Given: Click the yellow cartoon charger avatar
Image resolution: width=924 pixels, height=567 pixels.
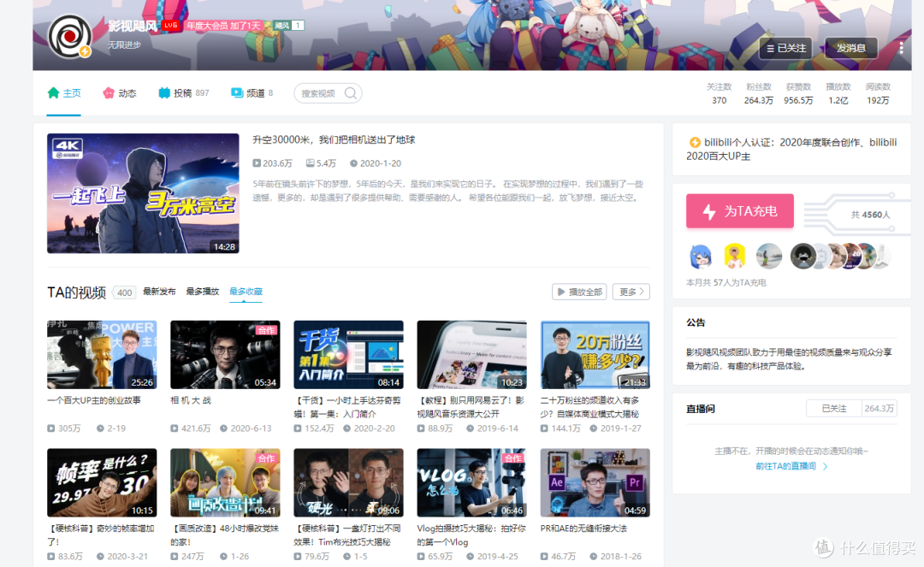Looking at the screenshot, I should 735,256.
